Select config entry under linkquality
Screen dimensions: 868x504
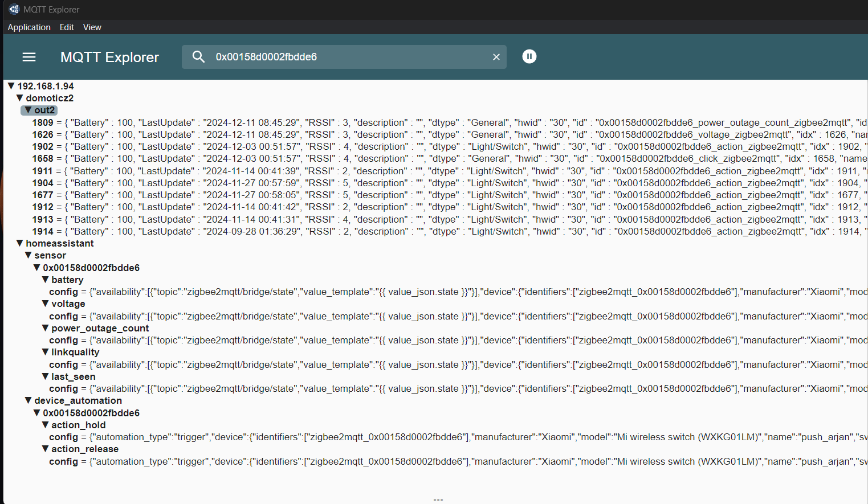(458, 364)
